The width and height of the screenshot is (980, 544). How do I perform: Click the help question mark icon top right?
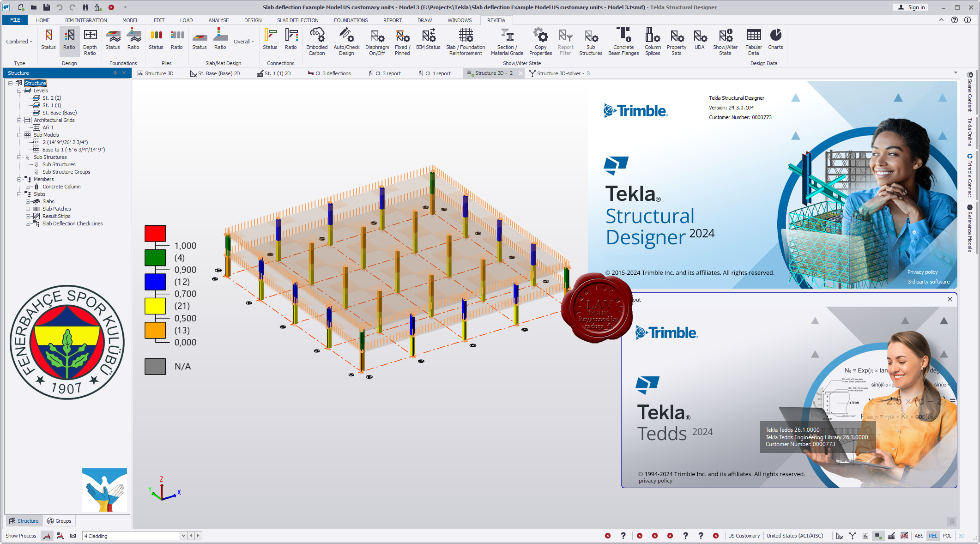click(x=954, y=20)
